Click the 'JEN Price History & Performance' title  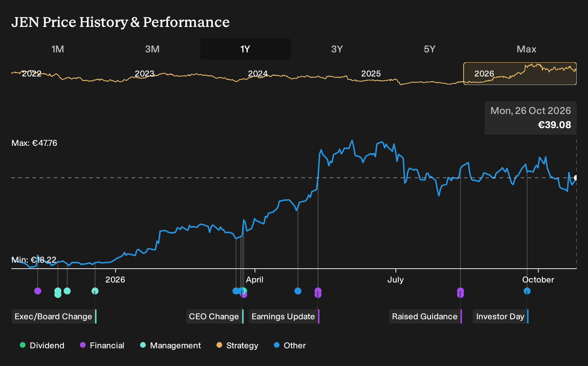(121, 22)
